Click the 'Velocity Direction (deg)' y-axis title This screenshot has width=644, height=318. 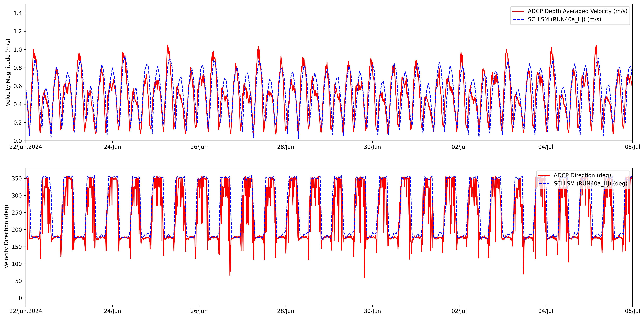[7, 236]
